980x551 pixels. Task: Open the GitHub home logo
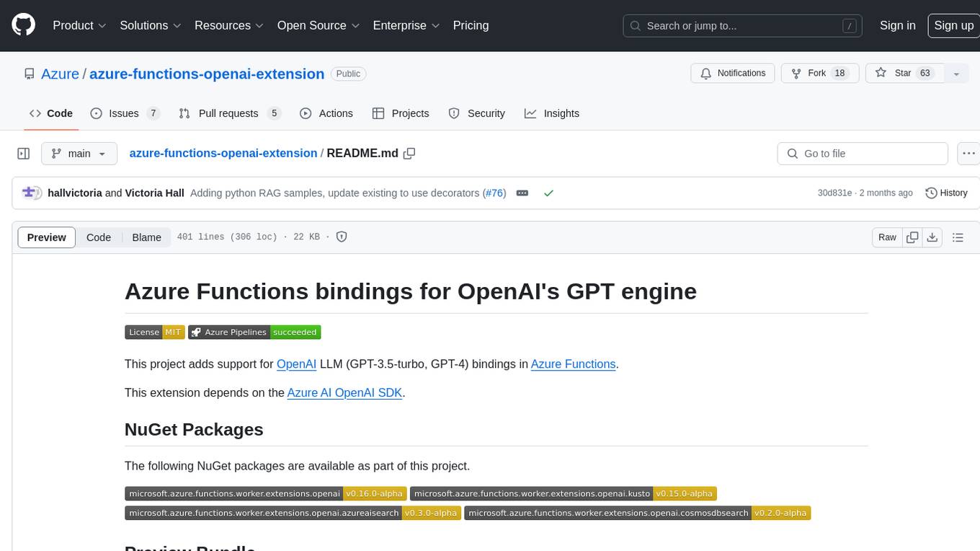tap(23, 25)
